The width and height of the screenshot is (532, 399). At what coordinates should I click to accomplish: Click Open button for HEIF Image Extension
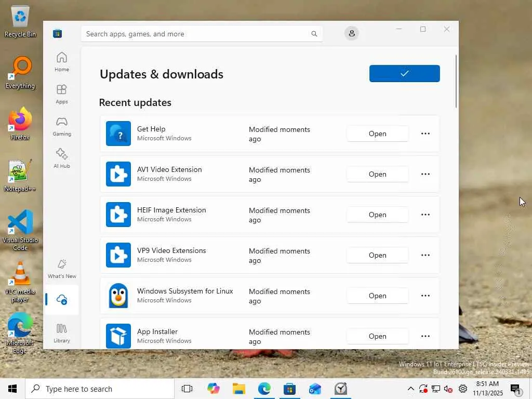coord(377,215)
